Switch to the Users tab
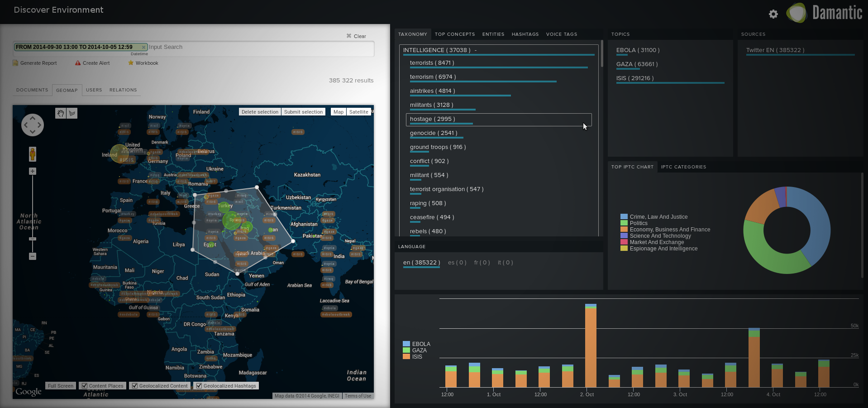This screenshot has width=868, height=408. point(94,90)
